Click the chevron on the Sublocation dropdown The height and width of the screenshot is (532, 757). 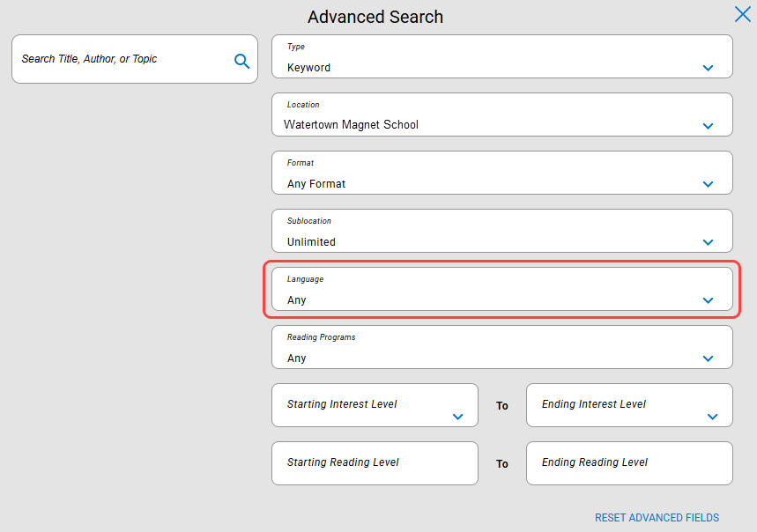pyautogui.click(x=708, y=242)
